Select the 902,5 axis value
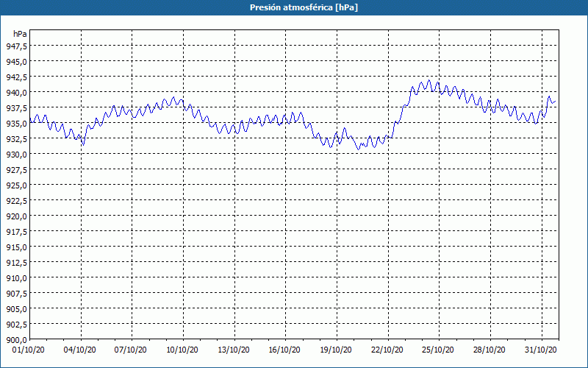Image resolution: width=588 pixels, height=368 pixels. point(16,325)
